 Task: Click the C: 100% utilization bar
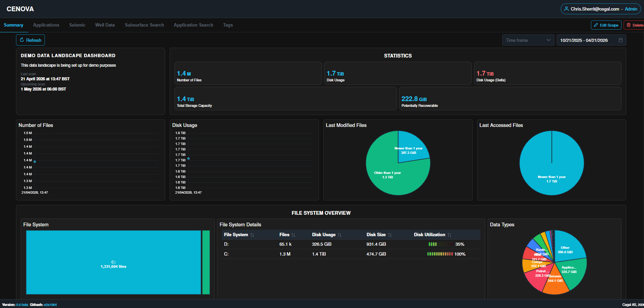(x=440, y=254)
